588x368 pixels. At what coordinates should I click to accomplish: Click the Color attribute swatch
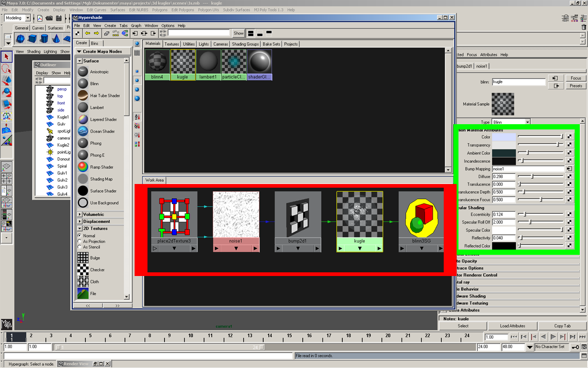504,137
